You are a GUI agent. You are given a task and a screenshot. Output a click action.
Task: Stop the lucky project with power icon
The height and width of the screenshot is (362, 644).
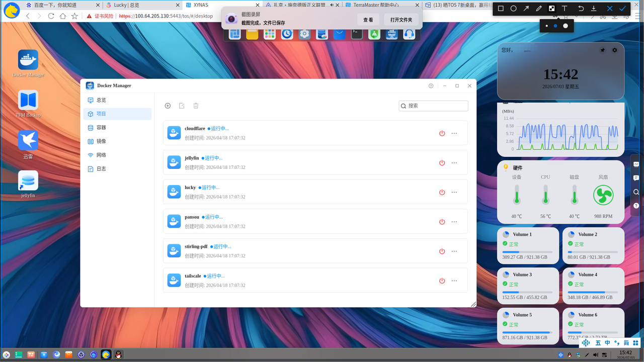(x=442, y=192)
